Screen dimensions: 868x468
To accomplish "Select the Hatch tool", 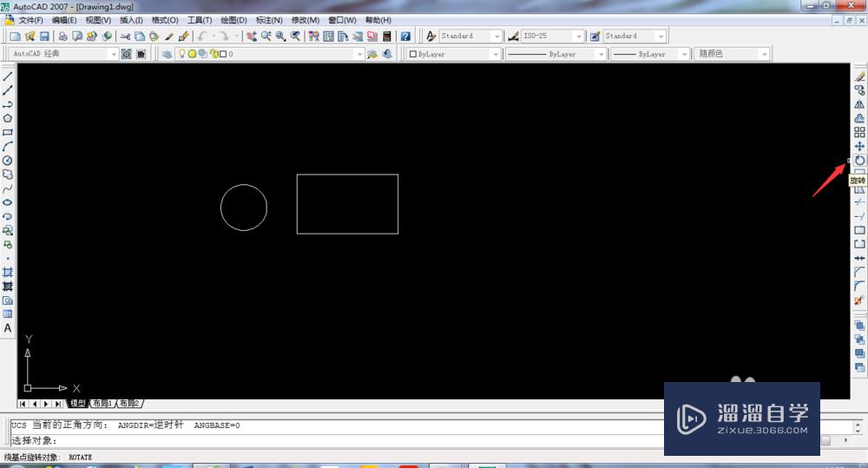I will click(x=8, y=272).
